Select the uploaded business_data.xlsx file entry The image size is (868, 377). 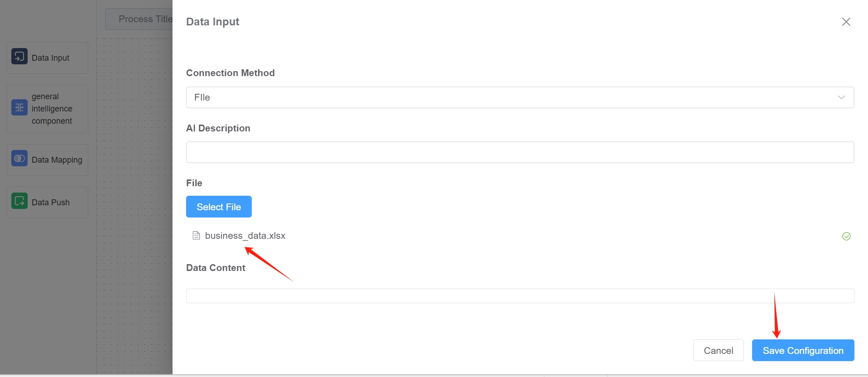pos(245,235)
